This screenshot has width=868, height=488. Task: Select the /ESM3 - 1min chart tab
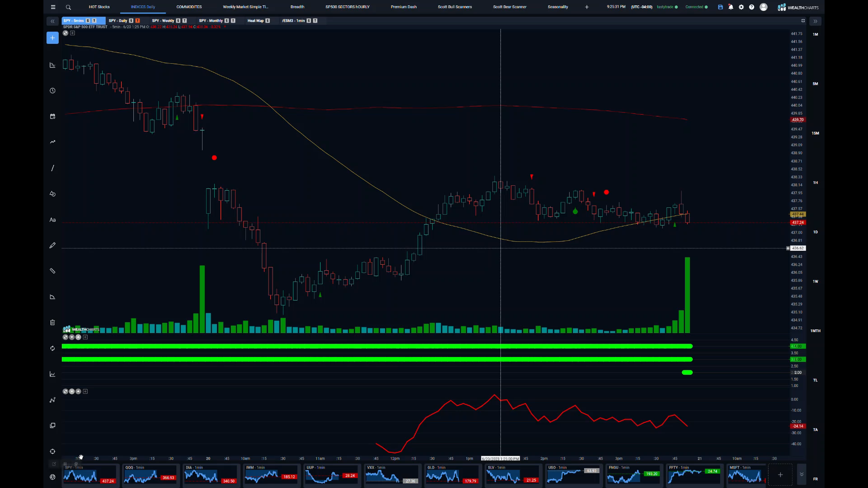(x=293, y=21)
